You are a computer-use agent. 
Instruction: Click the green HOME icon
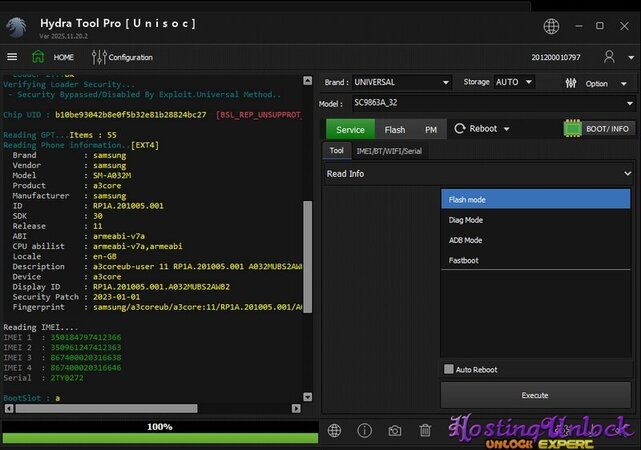[x=38, y=57]
